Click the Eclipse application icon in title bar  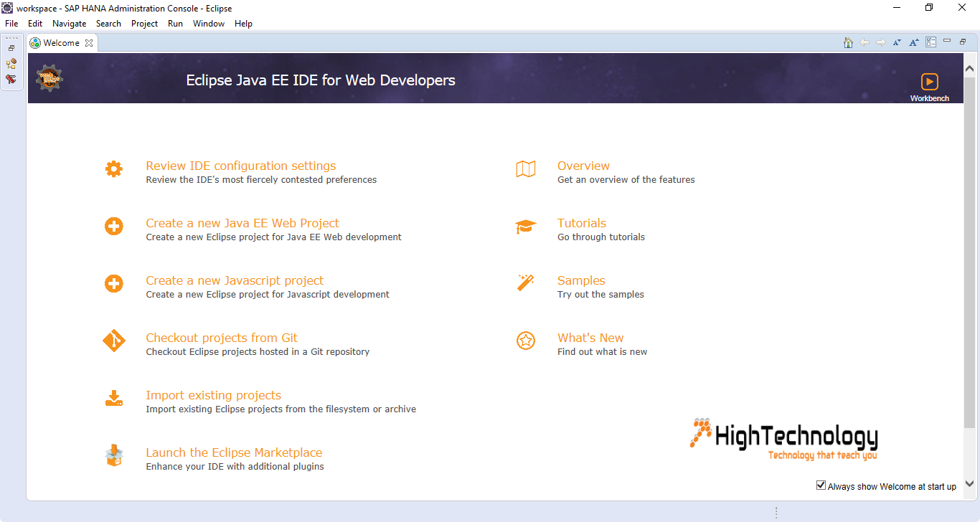pyautogui.click(x=7, y=8)
